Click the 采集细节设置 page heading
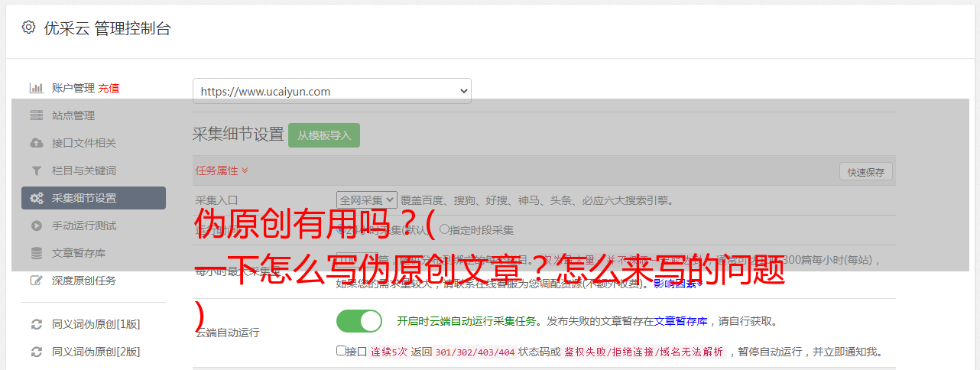980x370 pixels. 238,135
